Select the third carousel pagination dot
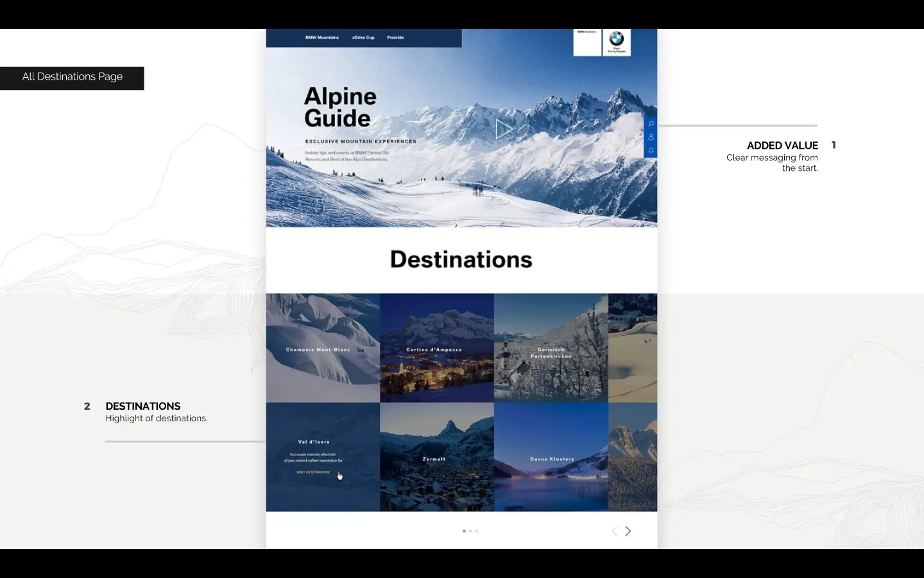The height and width of the screenshot is (578, 924). [x=476, y=531]
